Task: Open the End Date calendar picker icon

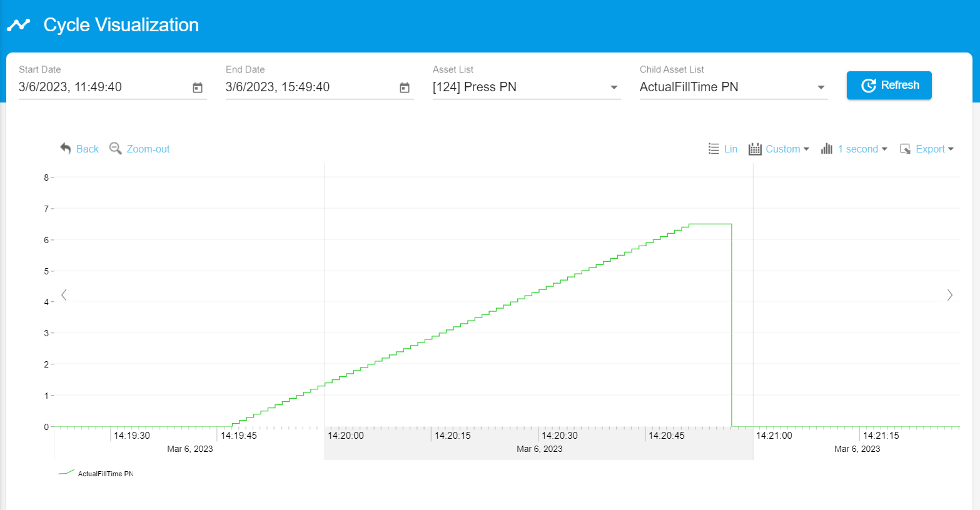Action: [x=405, y=88]
